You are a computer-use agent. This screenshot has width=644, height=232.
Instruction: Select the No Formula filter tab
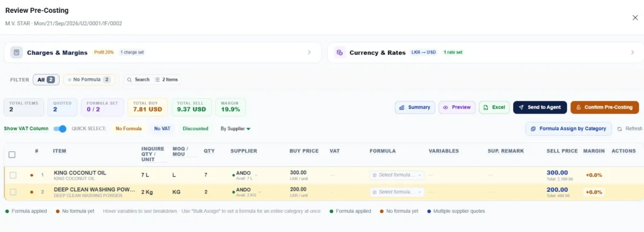pos(89,79)
